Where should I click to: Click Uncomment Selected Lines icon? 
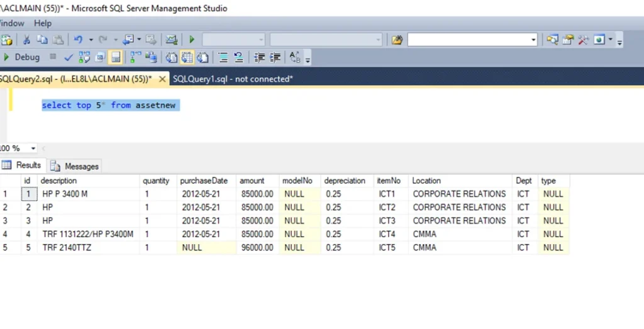(x=238, y=57)
